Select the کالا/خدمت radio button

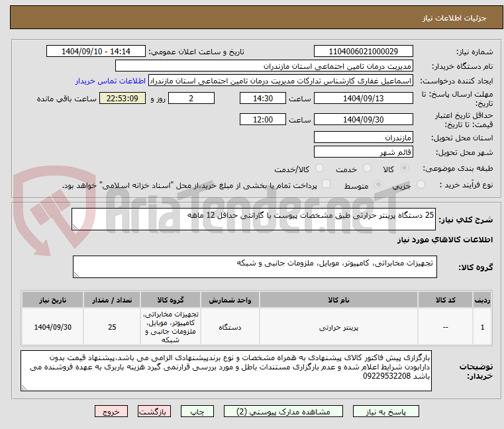click(x=319, y=168)
